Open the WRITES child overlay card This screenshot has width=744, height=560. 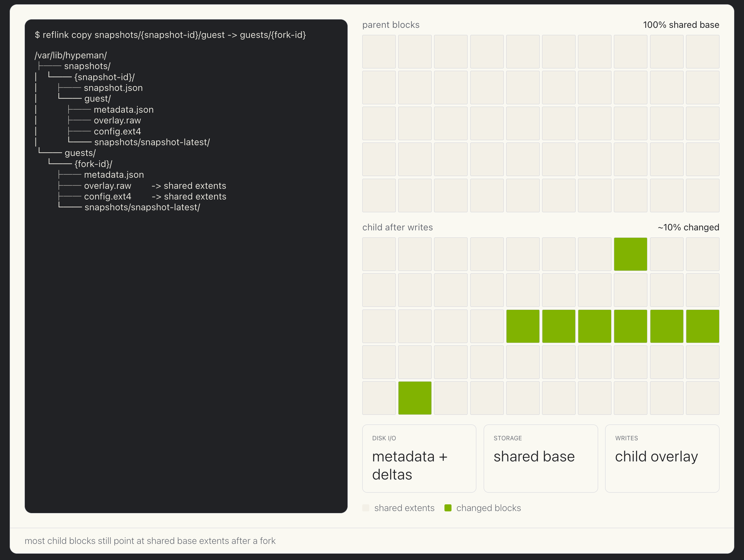pyautogui.click(x=662, y=458)
